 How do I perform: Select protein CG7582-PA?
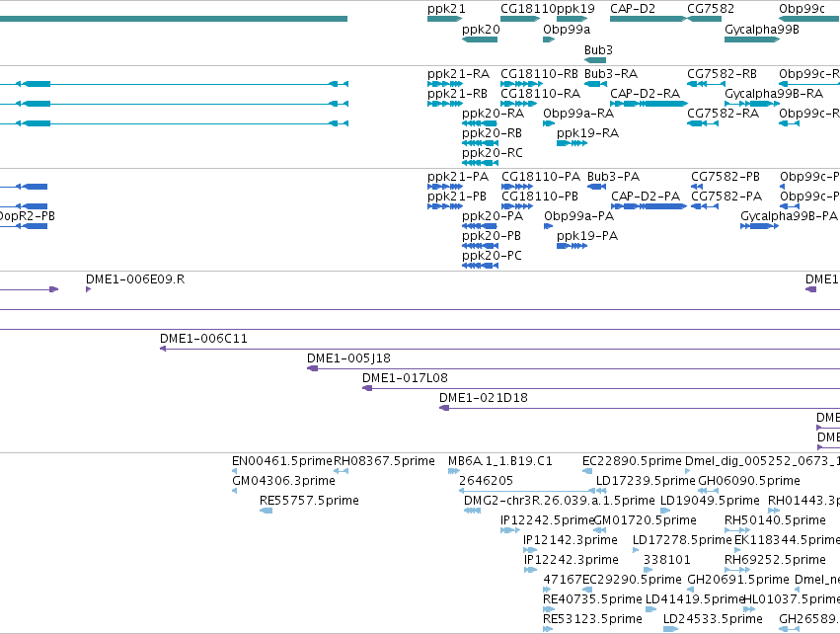705,206
